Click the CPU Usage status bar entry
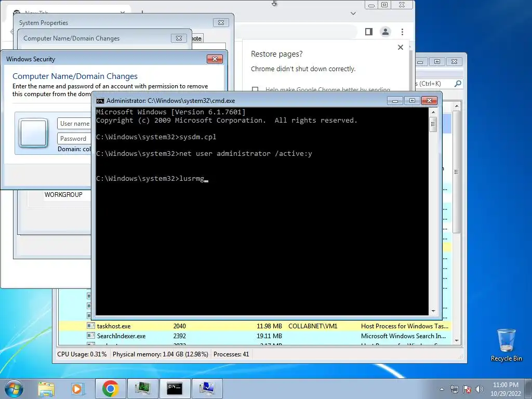This screenshot has width=532, height=399. [82, 354]
